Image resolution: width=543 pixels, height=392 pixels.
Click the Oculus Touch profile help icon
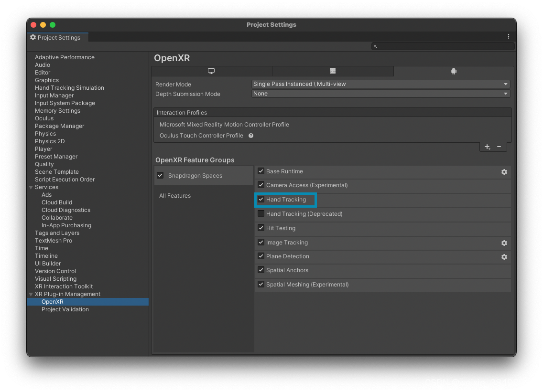[x=251, y=136]
